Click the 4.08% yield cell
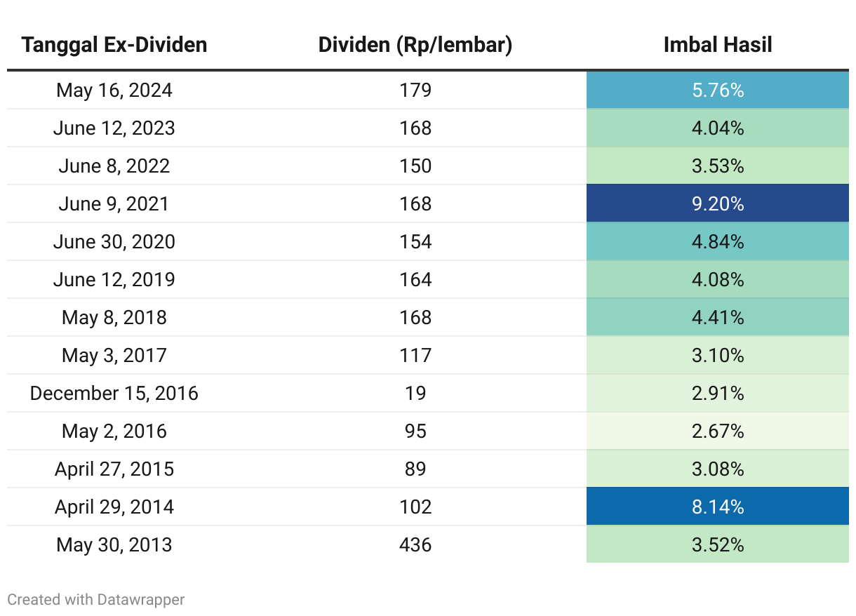 coord(718,280)
